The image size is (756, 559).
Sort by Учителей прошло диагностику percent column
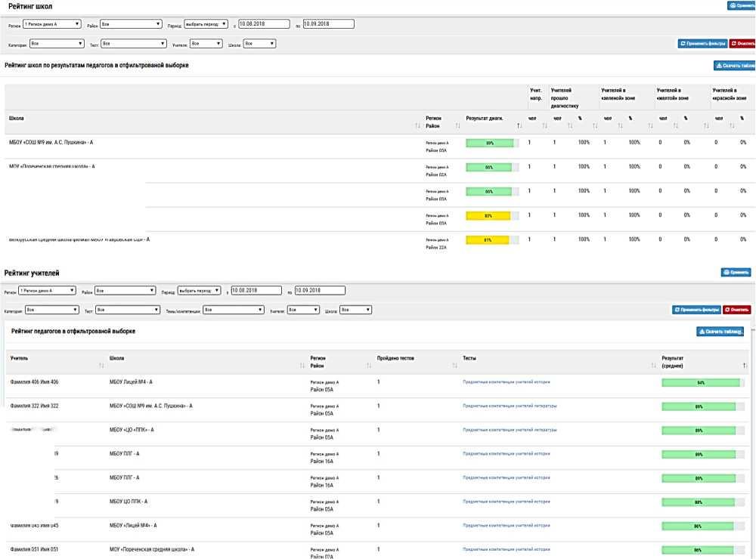(x=595, y=125)
